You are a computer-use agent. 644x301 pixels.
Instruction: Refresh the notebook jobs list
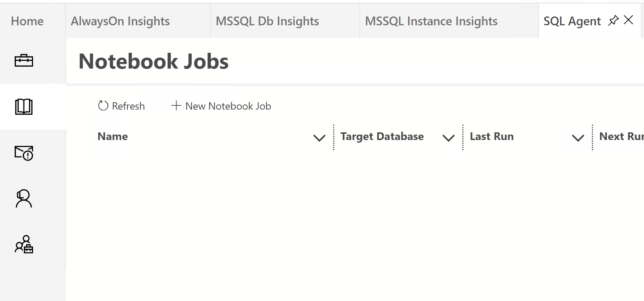[121, 106]
